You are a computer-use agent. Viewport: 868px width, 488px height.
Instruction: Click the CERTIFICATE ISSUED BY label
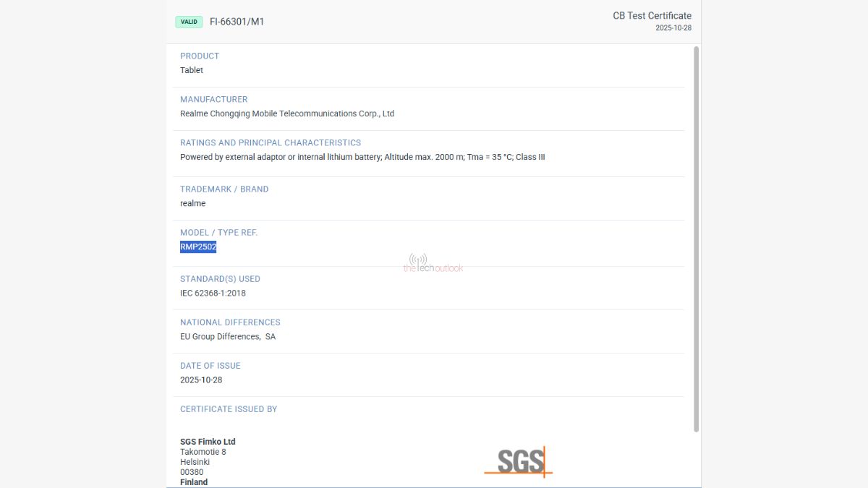pyautogui.click(x=229, y=408)
